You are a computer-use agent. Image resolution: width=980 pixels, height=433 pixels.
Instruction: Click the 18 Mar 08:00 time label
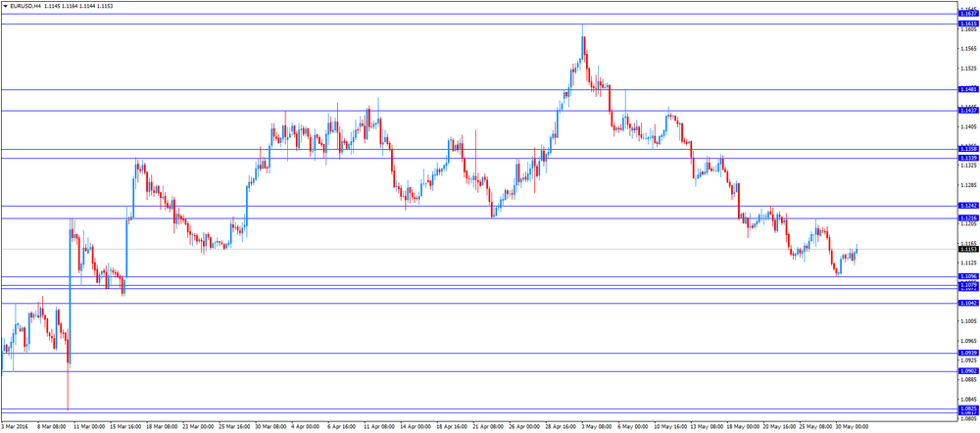coord(162,426)
